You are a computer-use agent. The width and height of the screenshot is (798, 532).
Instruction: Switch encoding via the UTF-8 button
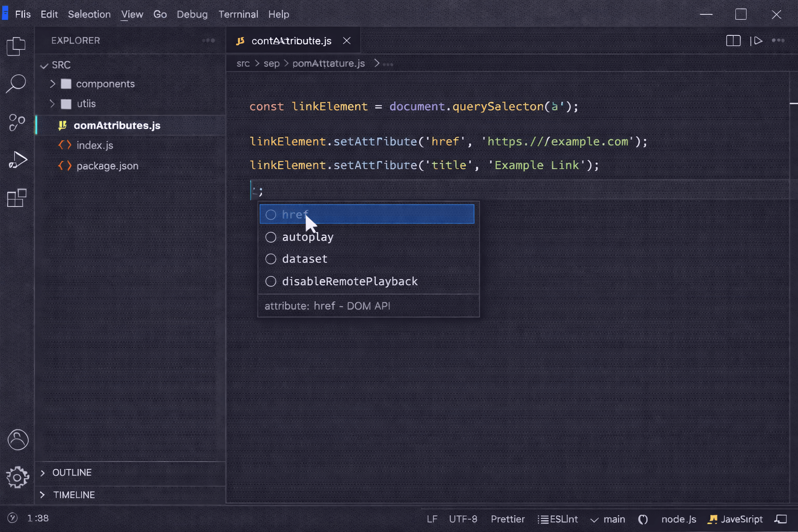(463, 518)
